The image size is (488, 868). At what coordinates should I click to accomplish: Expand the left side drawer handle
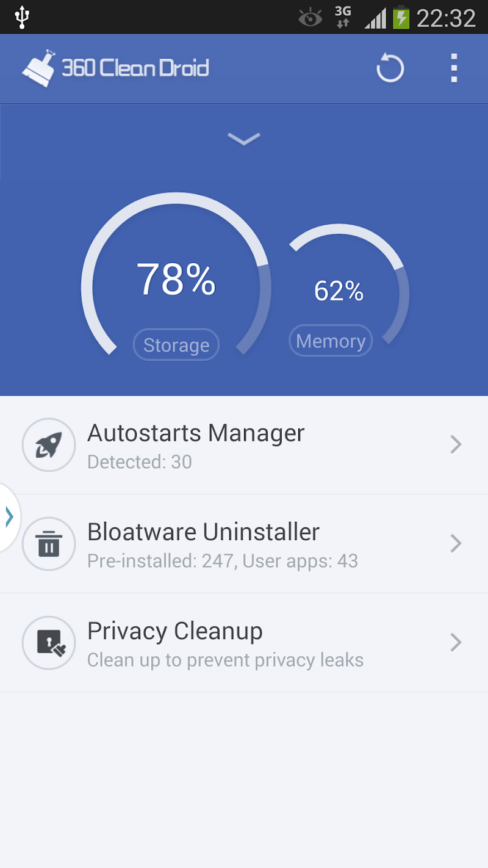coord(9,517)
